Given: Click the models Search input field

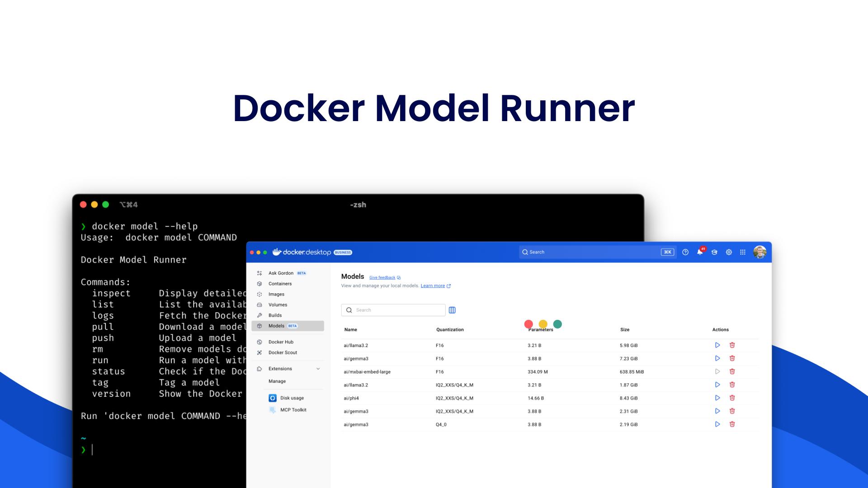Looking at the screenshot, I should [398, 310].
